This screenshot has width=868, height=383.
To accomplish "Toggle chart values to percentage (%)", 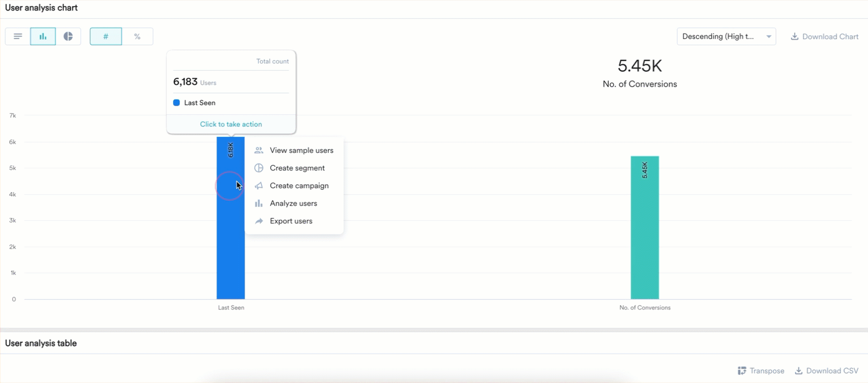I will (x=137, y=36).
